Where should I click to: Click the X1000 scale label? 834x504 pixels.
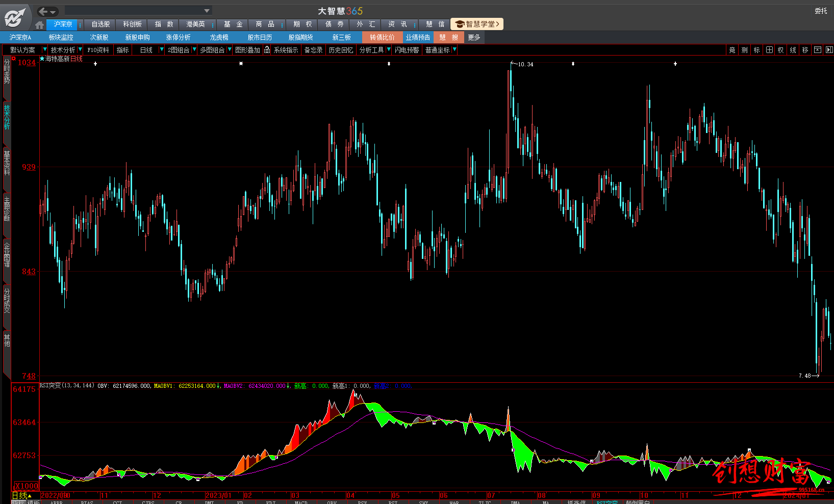click(27, 486)
